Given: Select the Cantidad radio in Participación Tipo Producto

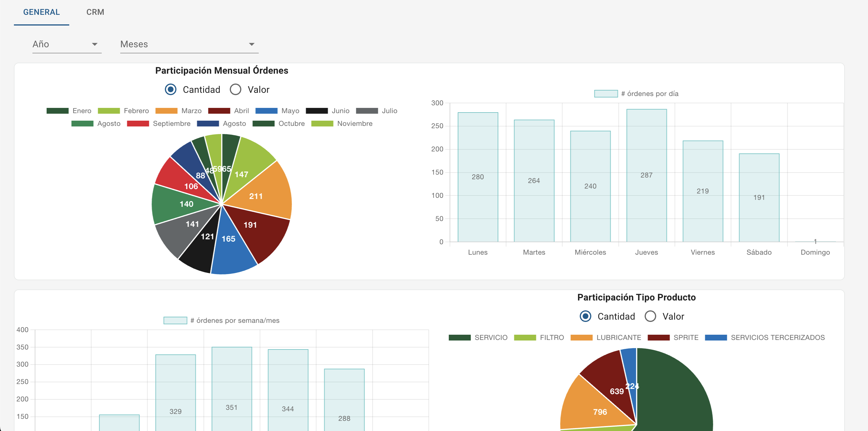Looking at the screenshot, I should tap(585, 316).
